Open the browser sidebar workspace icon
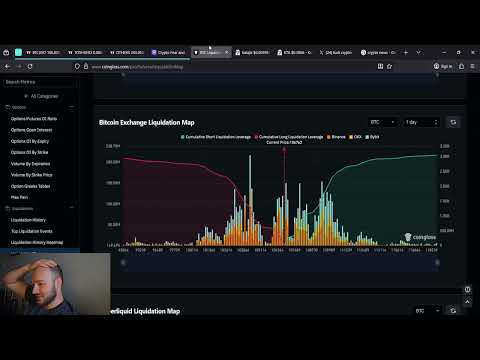 pos(6,52)
